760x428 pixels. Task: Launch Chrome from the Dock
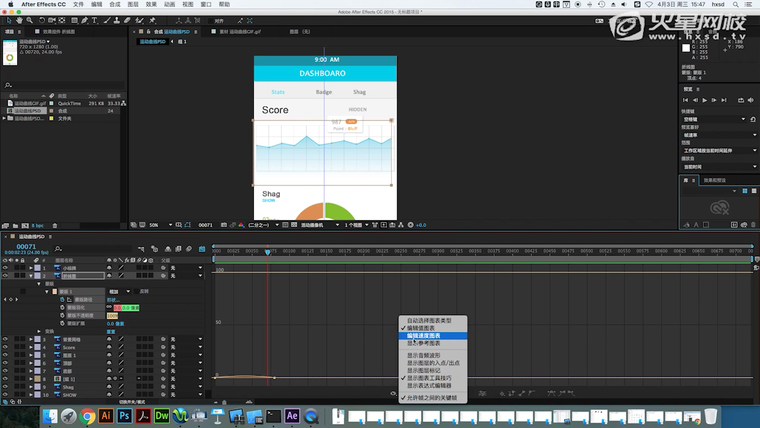(88, 415)
